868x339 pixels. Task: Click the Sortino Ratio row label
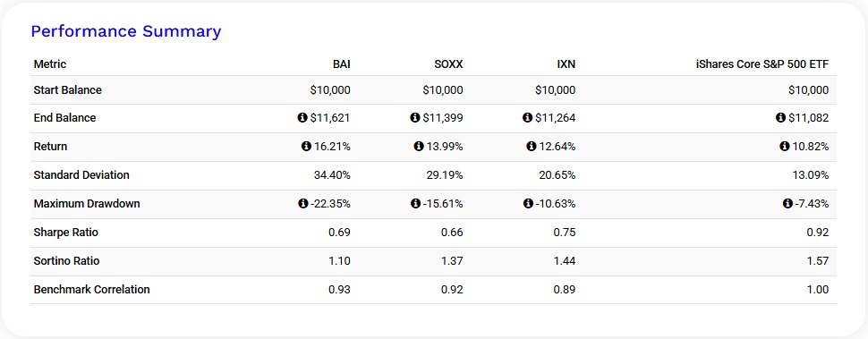click(x=66, y=260)
